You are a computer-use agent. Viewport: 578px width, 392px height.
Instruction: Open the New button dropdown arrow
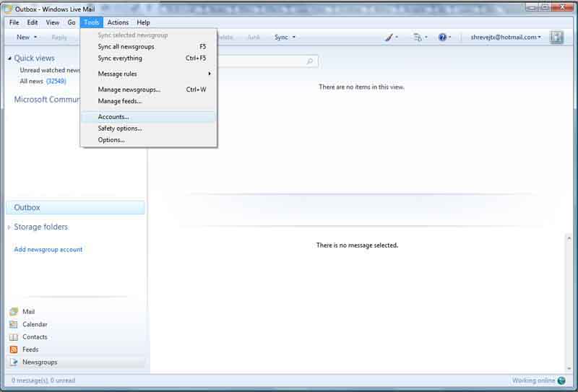35,38
